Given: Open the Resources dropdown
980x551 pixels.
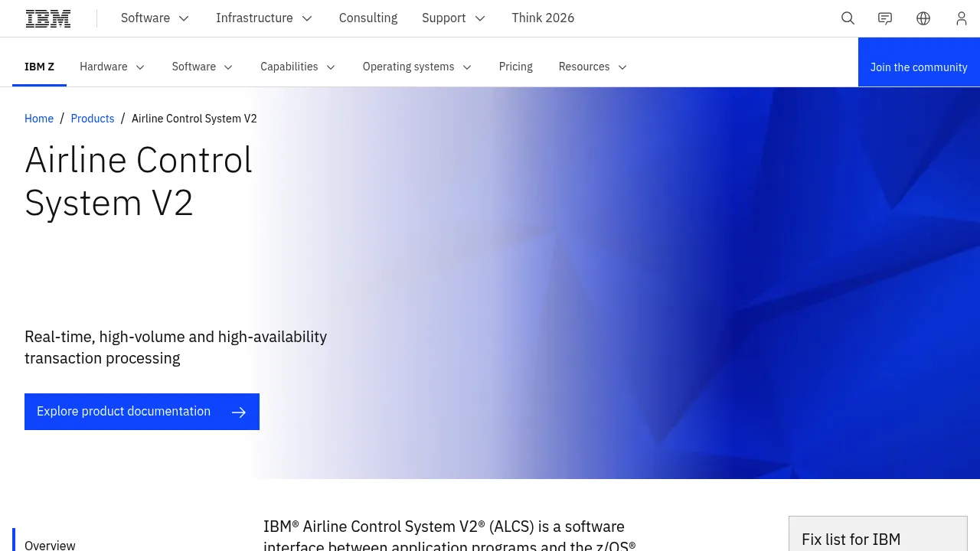Looking at the screenshot, I should [593, 67].
